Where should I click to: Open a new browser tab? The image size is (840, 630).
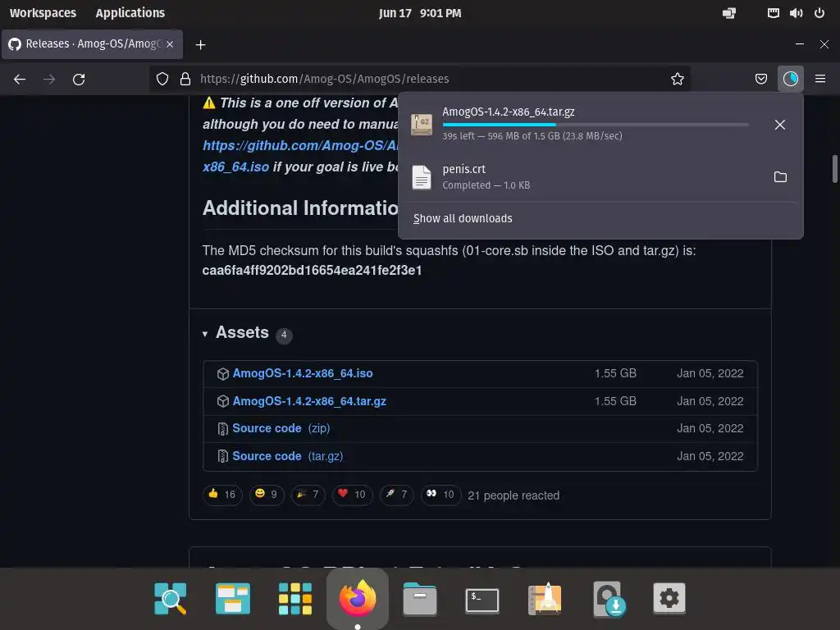pyautogui.click(x=200, y=45)
